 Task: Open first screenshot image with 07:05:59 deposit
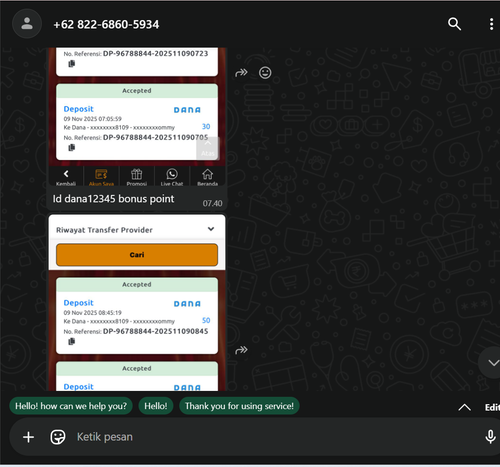[x=137, y=117]
